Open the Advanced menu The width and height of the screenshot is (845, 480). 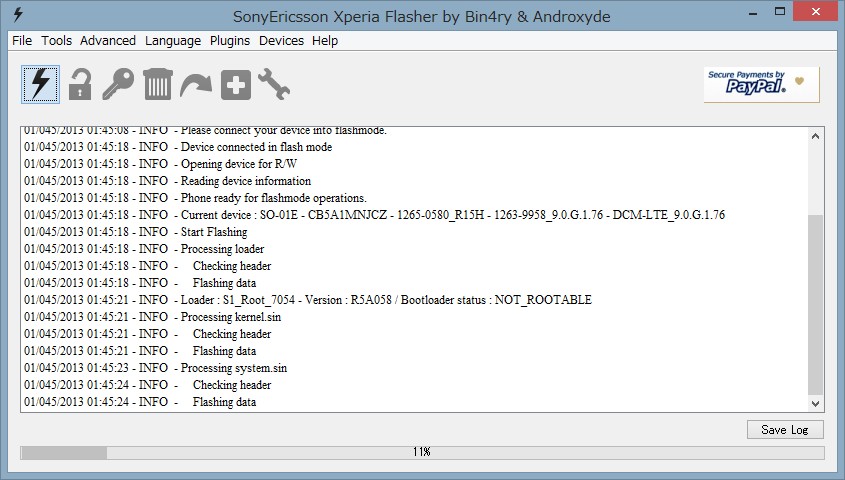pyautogui.click(x=108, y=41)
